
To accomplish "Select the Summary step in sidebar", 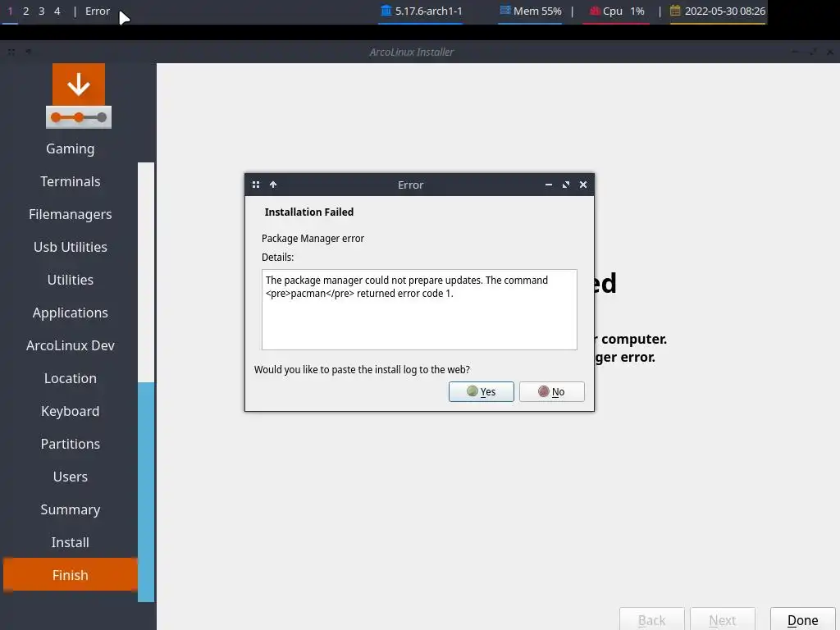I will pyautogui.click(x=71, y=509).
